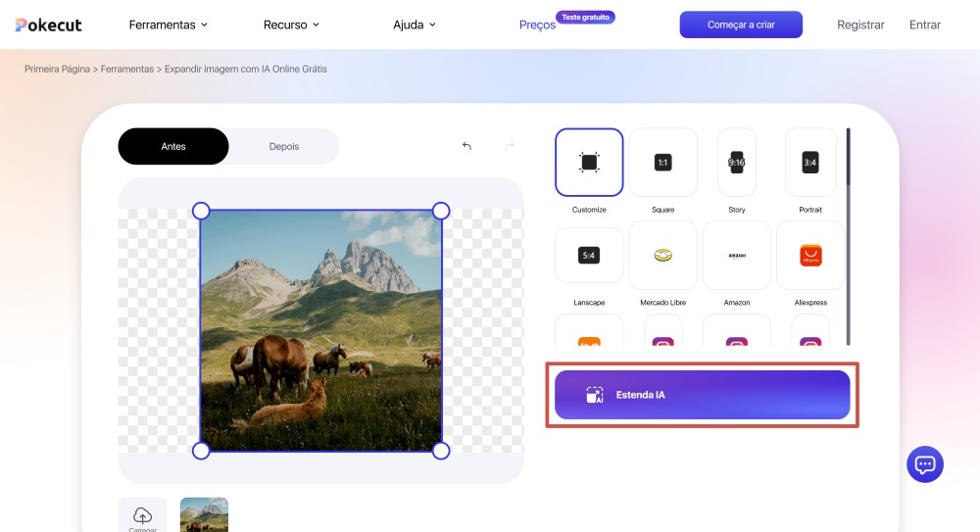Expand the Ajuda dropdown menu
This screenshot has width=980, height=532.
pyautogui.click(x=414, y=24)
